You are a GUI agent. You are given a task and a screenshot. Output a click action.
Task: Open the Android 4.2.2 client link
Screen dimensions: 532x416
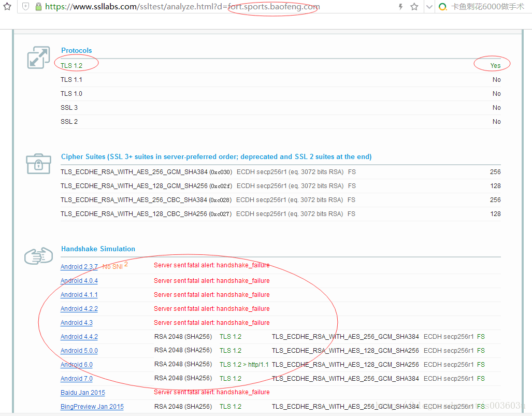(79, 308)
